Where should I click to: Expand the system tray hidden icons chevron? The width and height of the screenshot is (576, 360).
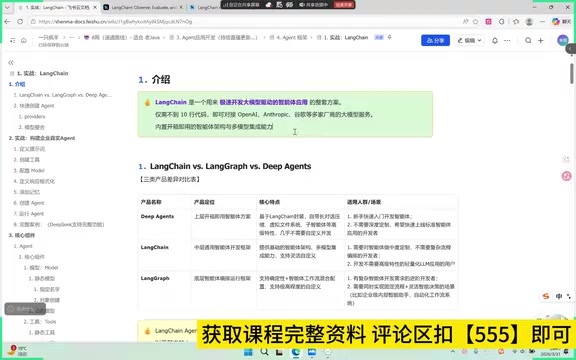453,352
